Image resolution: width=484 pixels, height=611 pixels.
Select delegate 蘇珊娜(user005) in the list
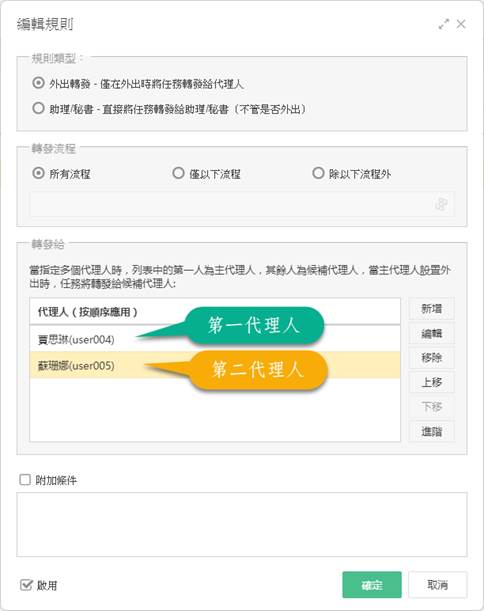click(215, 365)
